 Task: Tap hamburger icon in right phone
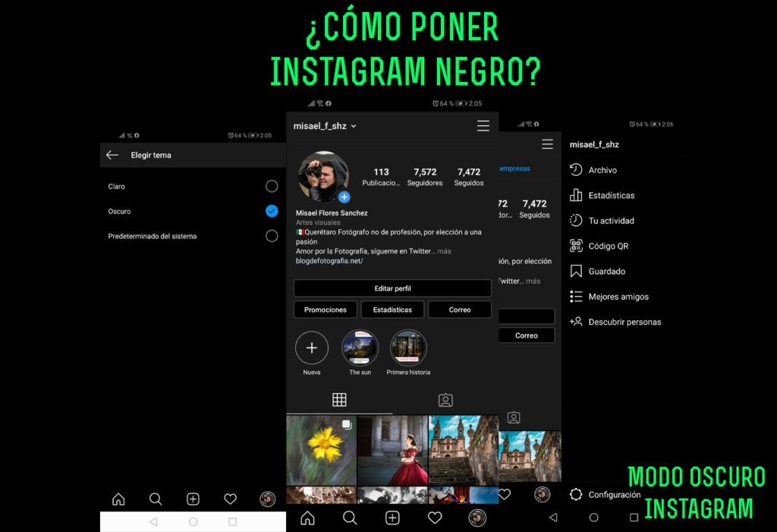tap(548, 144)
